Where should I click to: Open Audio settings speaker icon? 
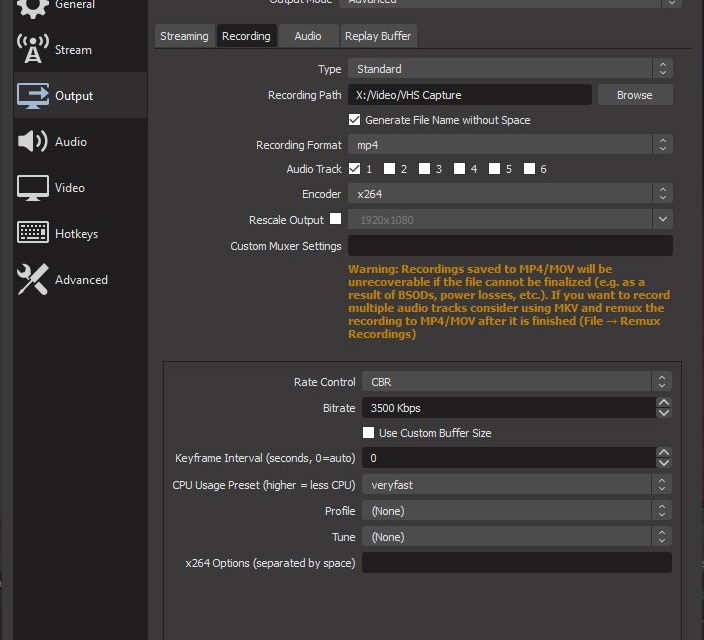point(33,142)
